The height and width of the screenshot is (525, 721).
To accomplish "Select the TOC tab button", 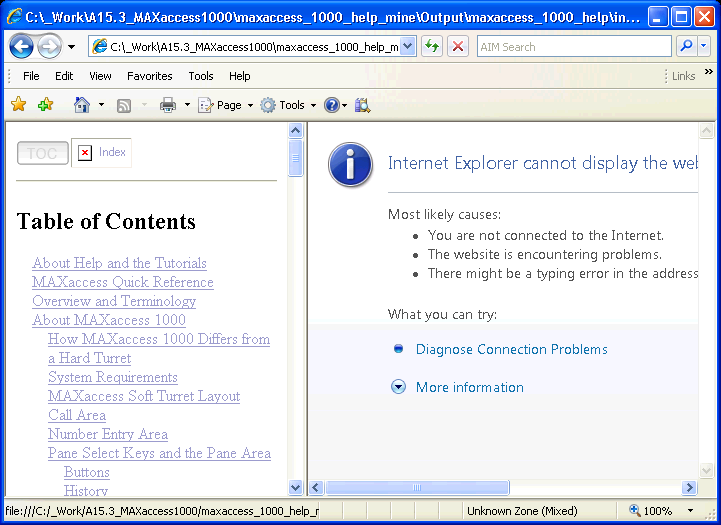I will [x=43, y=153].
